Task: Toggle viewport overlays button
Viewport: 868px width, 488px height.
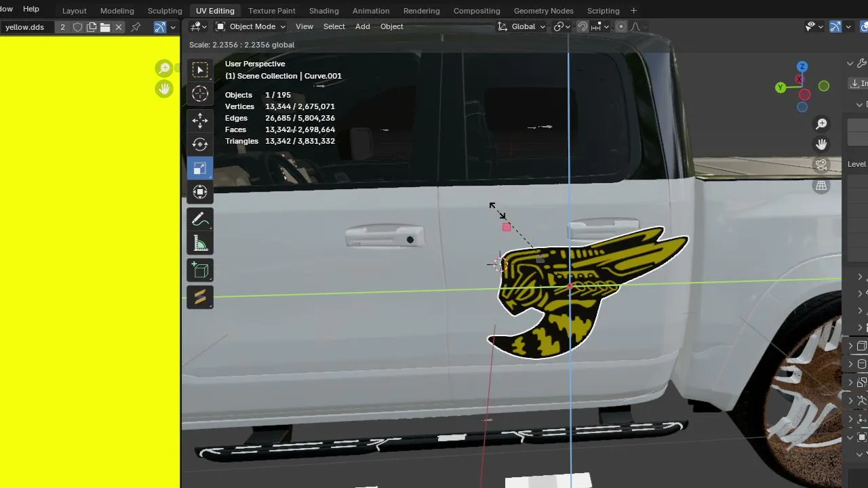Action: point(864,26)
